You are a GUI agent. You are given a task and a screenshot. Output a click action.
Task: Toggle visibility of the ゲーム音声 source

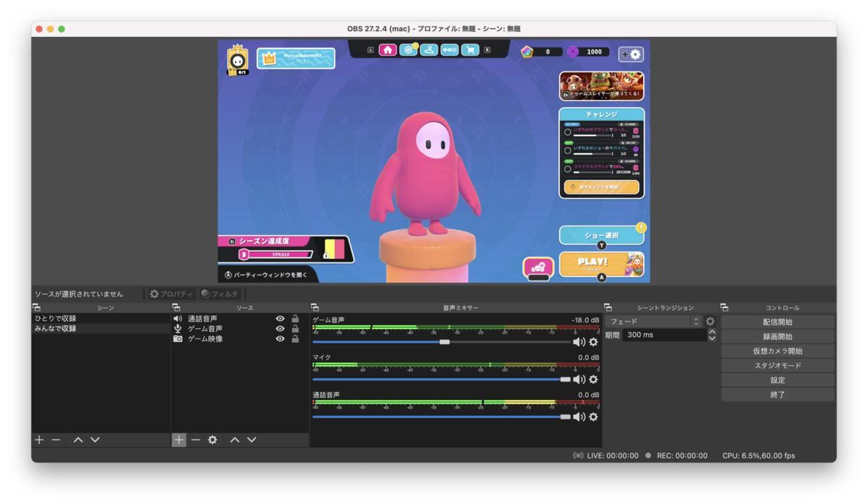(280, 329)
